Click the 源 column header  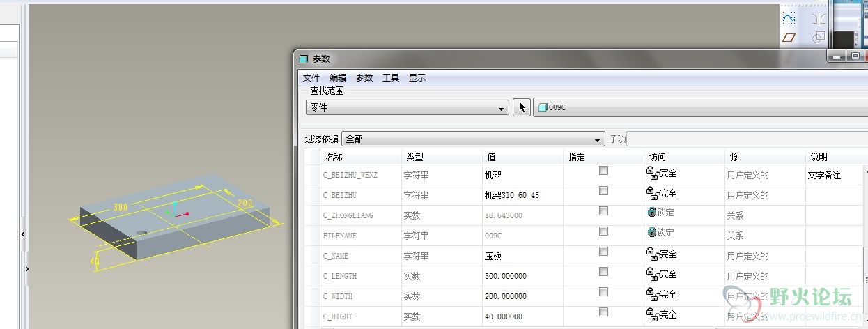pyautogui.click(x=765, y=158)
